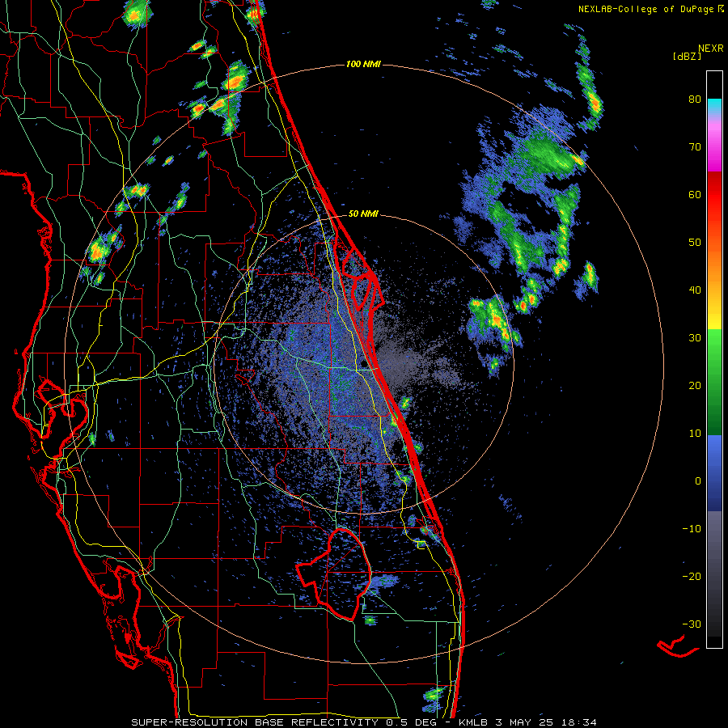Click the Super-Resolution Base Reflectivity caption text
728x728 pixels.
(255, 722)
